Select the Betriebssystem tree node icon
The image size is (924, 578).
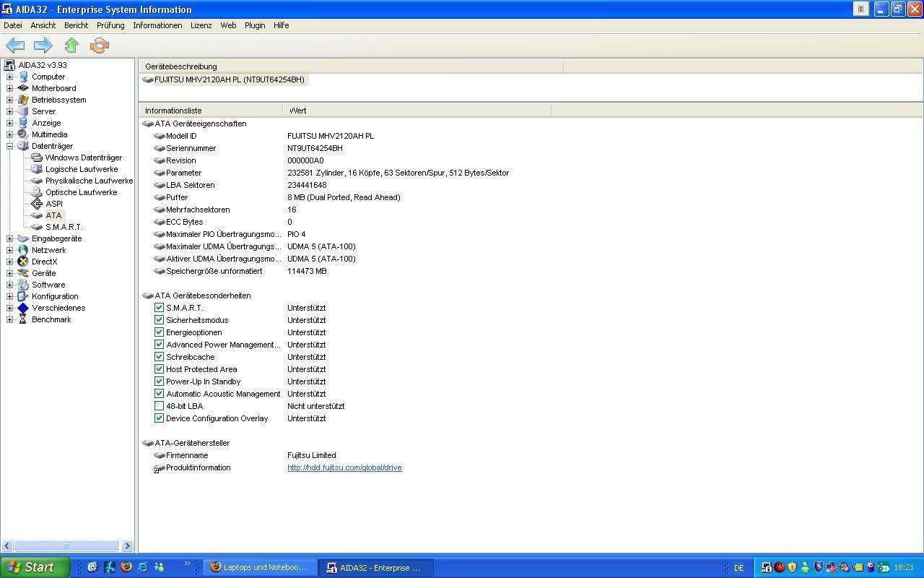[x=23, y=100]
